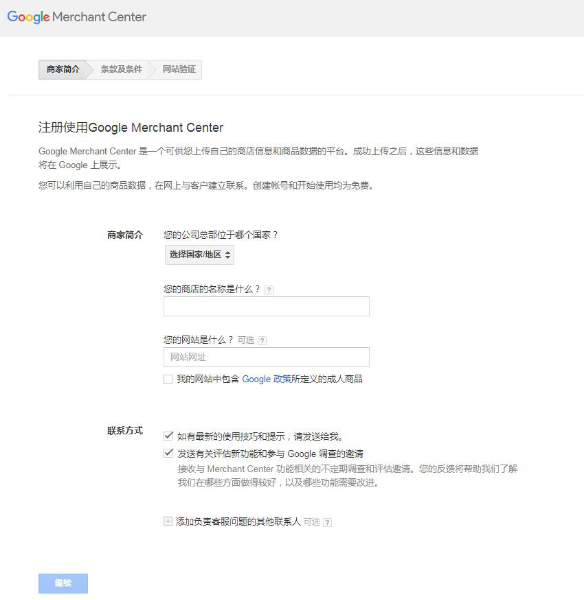
Task: Click 添加负责客服问题的其他联系人 text
Action: (238, 522)
